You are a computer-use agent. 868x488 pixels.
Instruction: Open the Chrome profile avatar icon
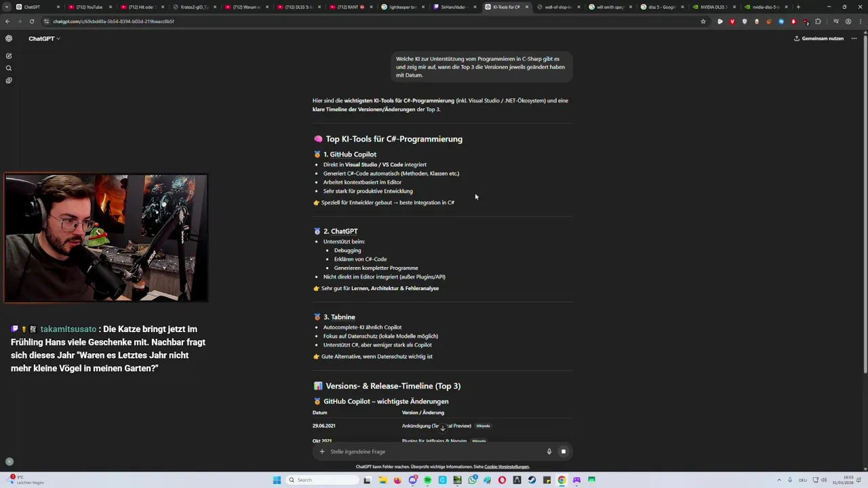pyautogui.click(x=848, y=21)
